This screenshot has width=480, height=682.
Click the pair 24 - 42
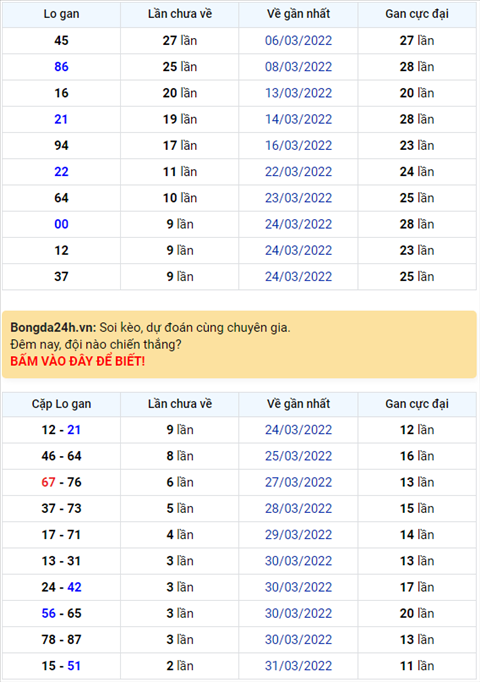[x=61, y=587]
